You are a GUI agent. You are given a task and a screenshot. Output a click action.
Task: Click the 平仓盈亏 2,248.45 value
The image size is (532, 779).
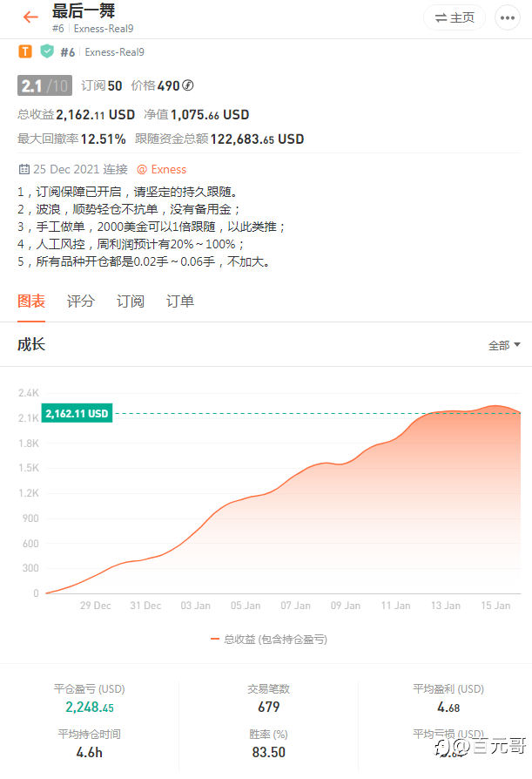[90, 707]
